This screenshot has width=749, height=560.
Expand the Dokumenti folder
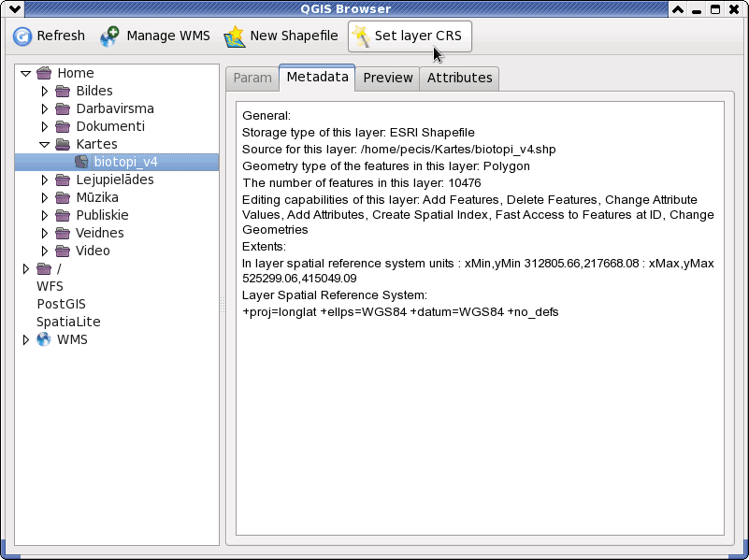coord(45,126)
